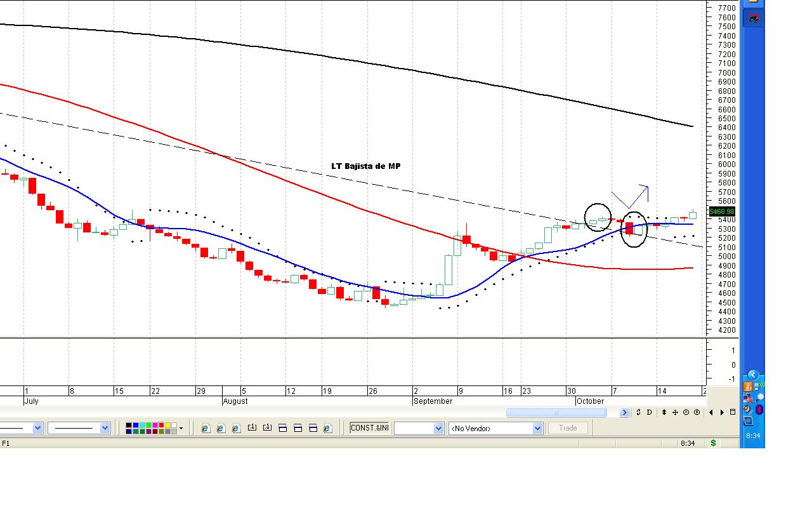Click the left triangle chart scroll icon

coord(711,412)
